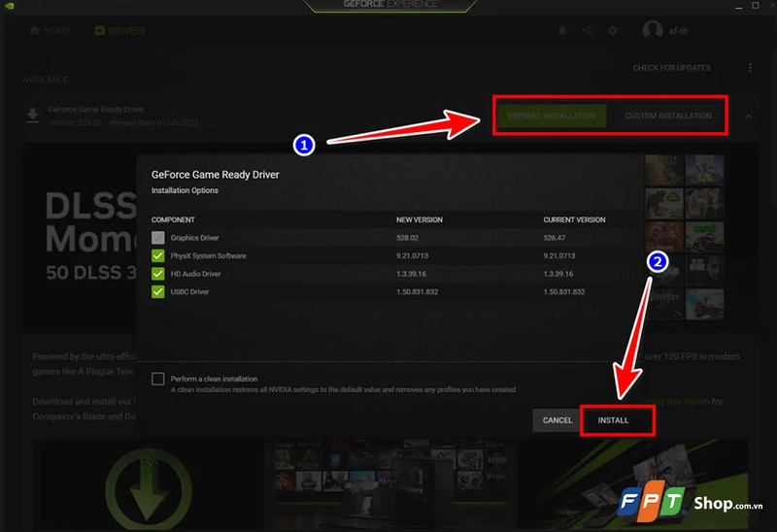The height and width of the screenshot is (532, 777).
Task: Choose EXPRESS INSTALLATION
Action: pyautogui.click(x=552, y=116)
